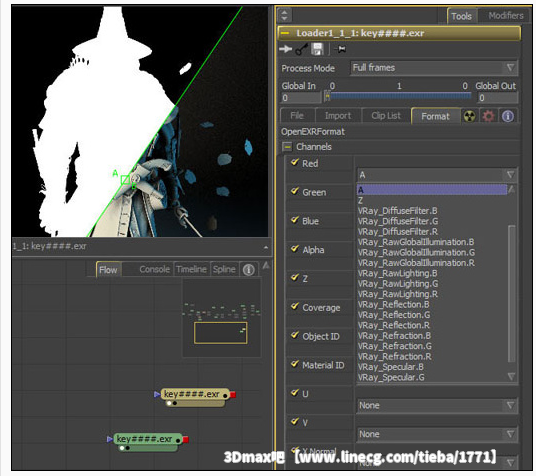Toggle the Red channel checkbox
536x476 pixels.
click(x=294, y=162)
